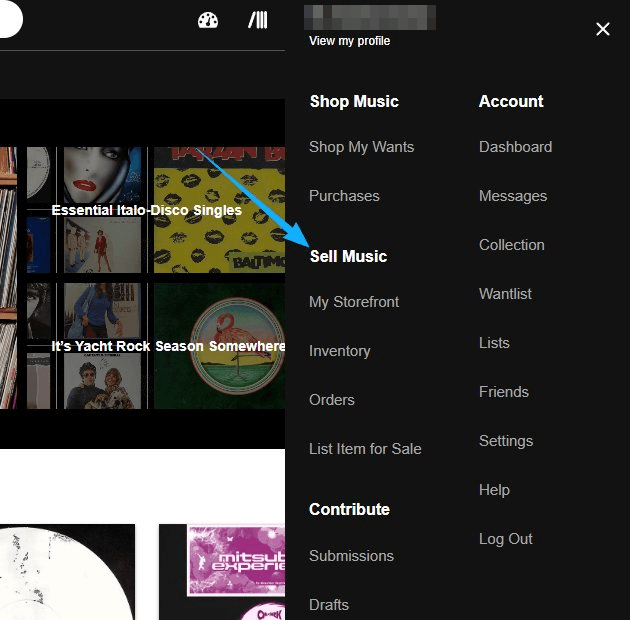Open Purchases page

(344, 196)
